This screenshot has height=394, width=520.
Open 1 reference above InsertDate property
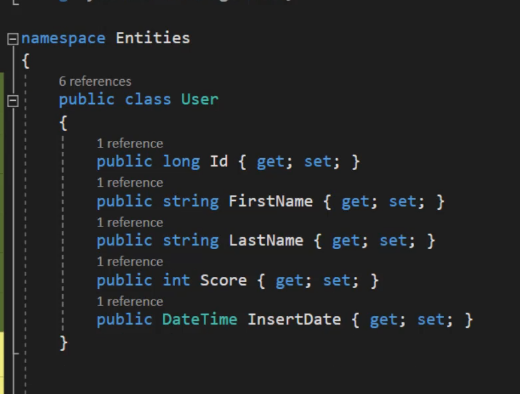point(130,302)
